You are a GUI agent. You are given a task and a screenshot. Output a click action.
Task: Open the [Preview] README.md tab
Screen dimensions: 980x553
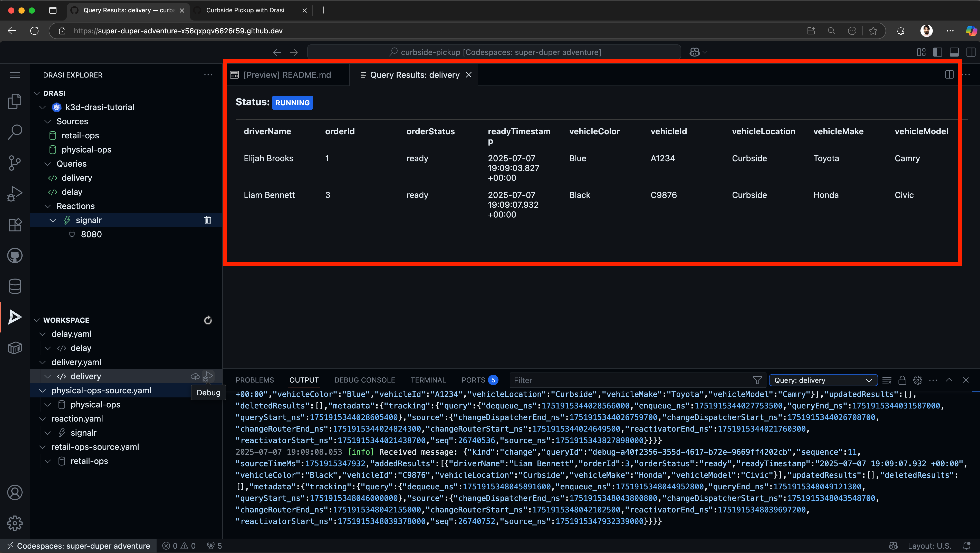[x=287, y=75]
